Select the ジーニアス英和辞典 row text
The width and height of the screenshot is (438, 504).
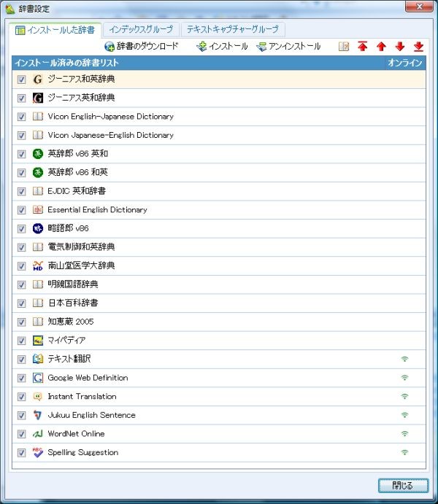point(81,98)
